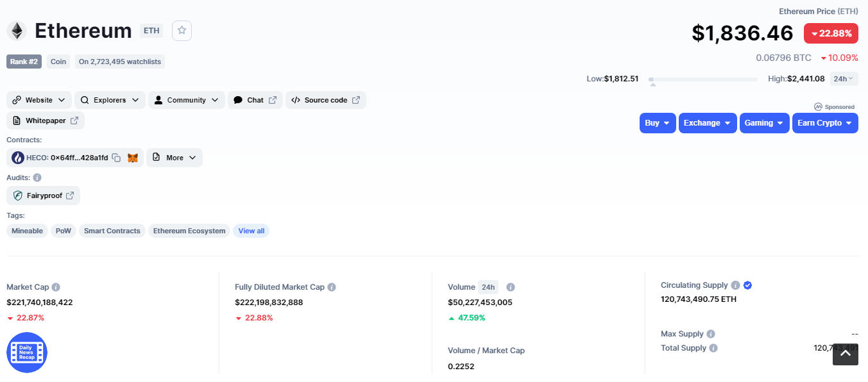This screenshot has height=382, width=868.
Task: Click the Sponsored label icon
Action: (818, 107)
